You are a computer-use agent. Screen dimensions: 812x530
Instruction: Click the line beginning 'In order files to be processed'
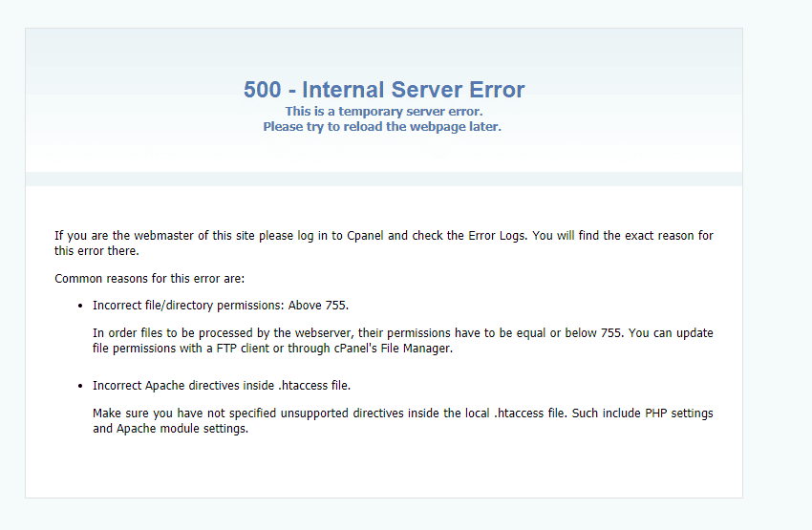point(403,333)
